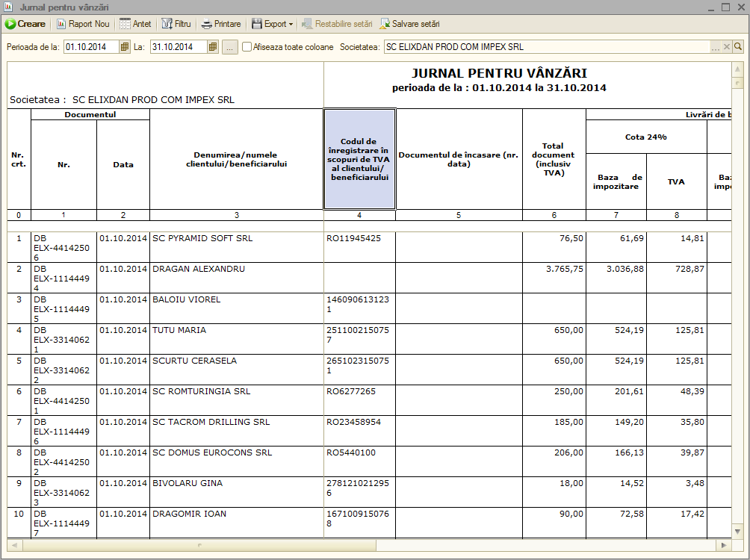Select the SC PYRAMID SOFT SRL client cell

236,247
